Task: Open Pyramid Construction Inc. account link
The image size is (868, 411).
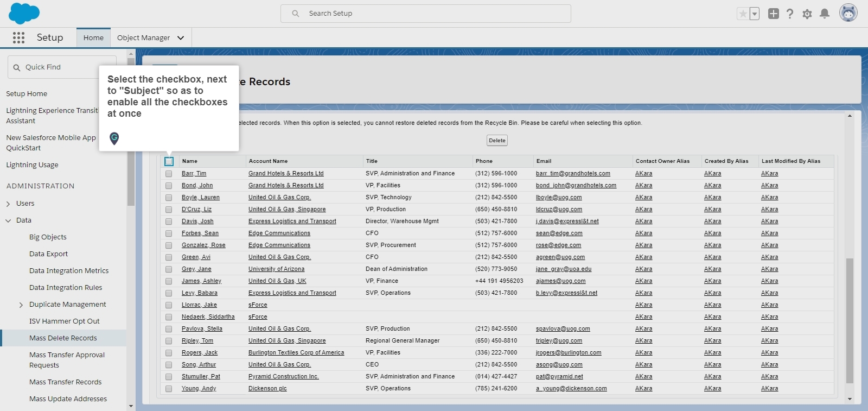Action: point(284,377)
